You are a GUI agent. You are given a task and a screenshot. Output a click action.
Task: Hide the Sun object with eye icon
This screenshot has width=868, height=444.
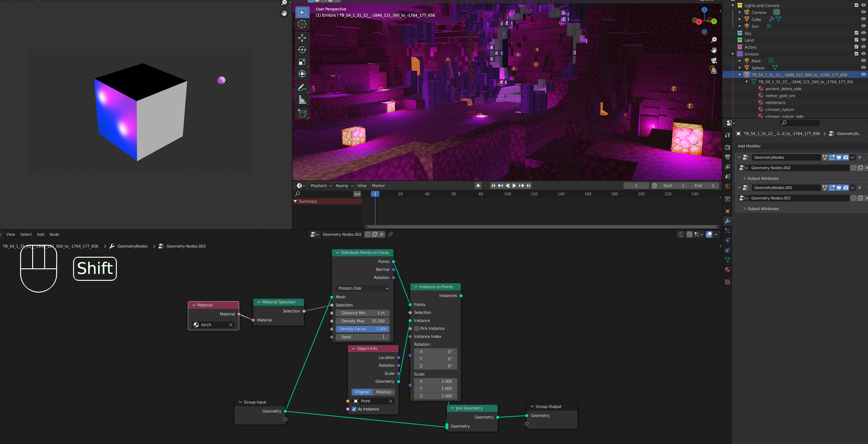coord(863,26)
